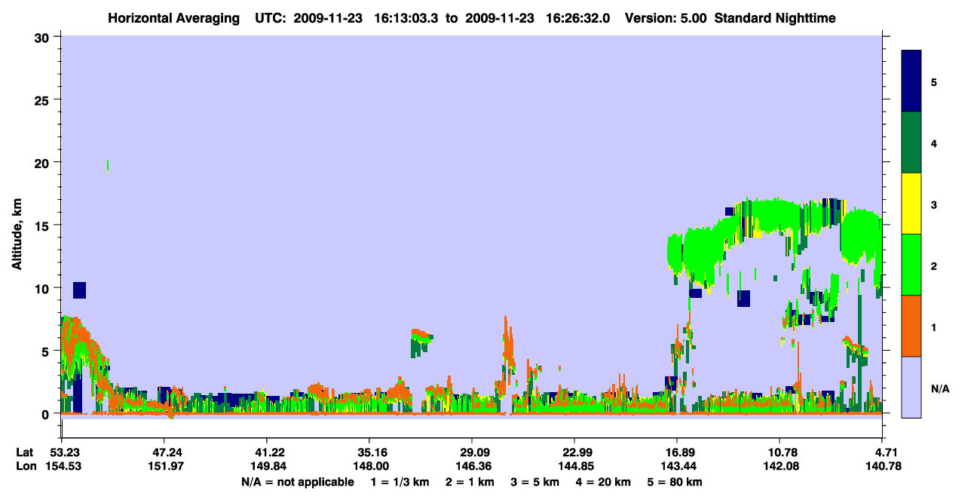Image resolution: width=980 pixels, height=503 pixels.
Task: Click the yellow level 3 colorbar segment
Action: click(911, 204)
